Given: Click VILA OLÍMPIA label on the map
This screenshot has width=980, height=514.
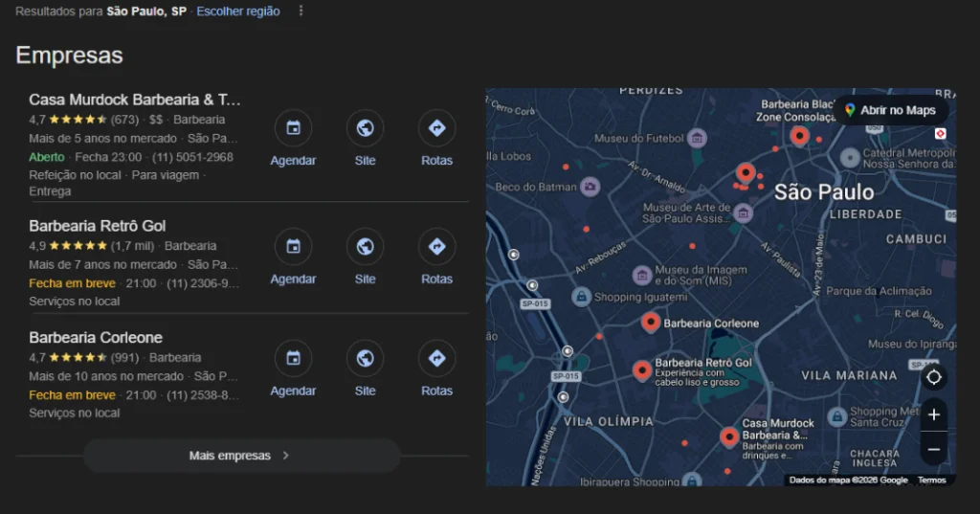Looking at the screenshot, I should coord(608,421).
